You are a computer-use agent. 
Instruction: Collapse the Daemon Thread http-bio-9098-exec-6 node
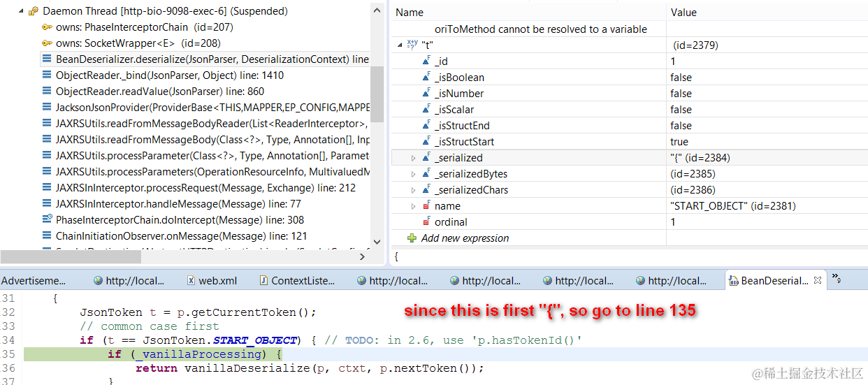[x=21, y=11]
